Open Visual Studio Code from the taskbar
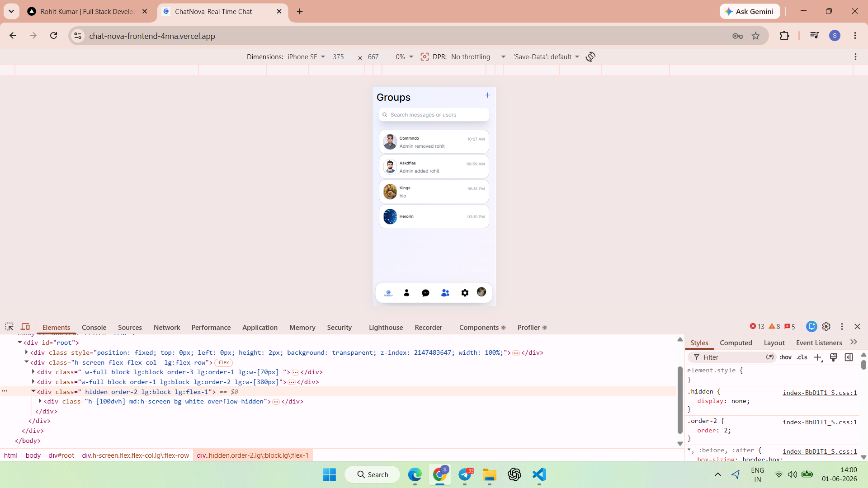Viewport: 868px width, 488px height. click(539, 474)
